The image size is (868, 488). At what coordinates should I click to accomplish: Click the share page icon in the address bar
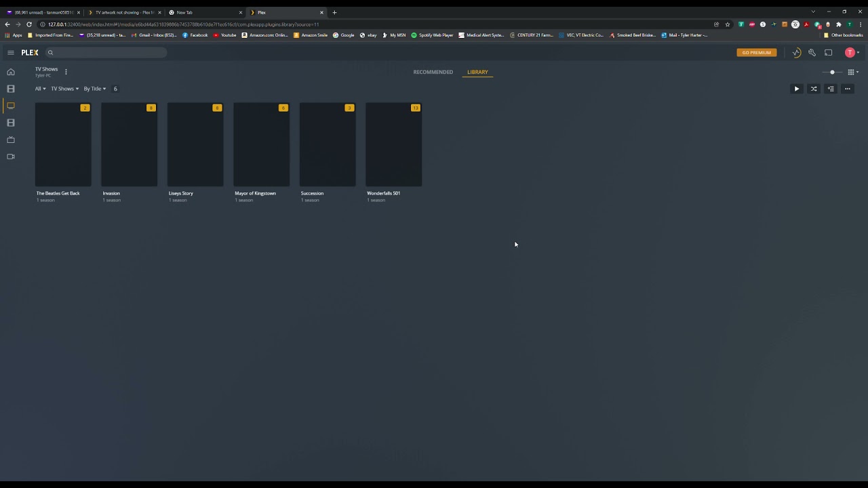[717, 24]
